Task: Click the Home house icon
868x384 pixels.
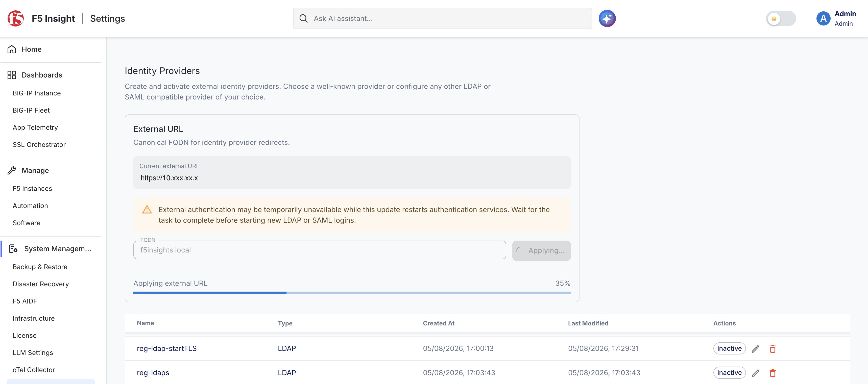Action: [x=12, y=49]
